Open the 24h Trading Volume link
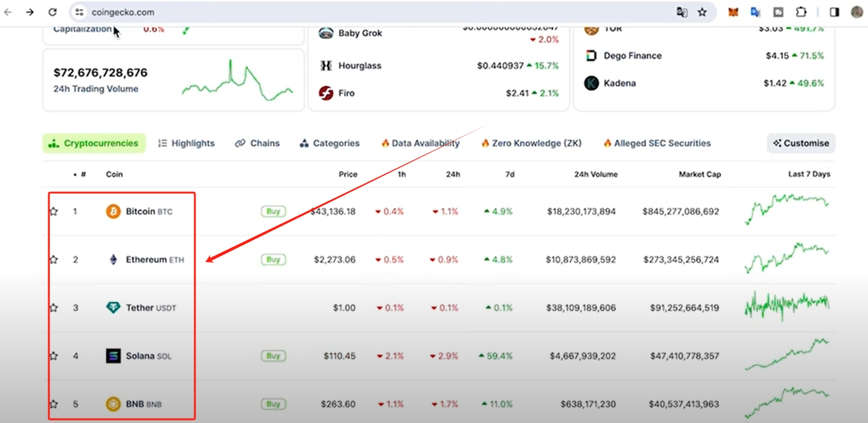Image resolution: width=868 pixels, height=423 pixels. 96,89
